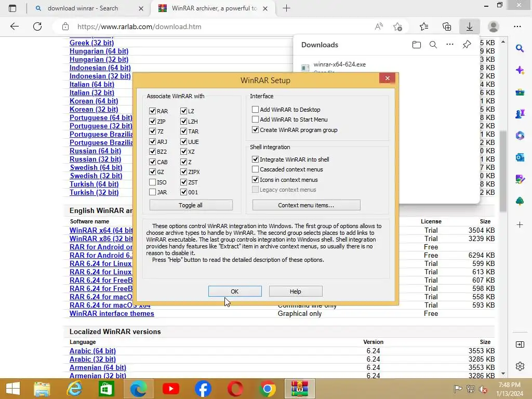
Task: Click the Toggle all button
Action: pyautogui.click(x=191, y=205)
